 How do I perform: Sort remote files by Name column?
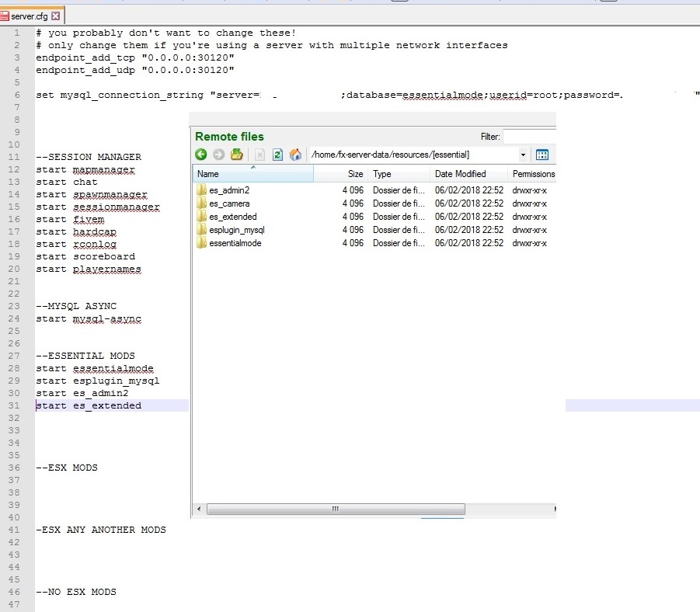click(x=252, y=174)
